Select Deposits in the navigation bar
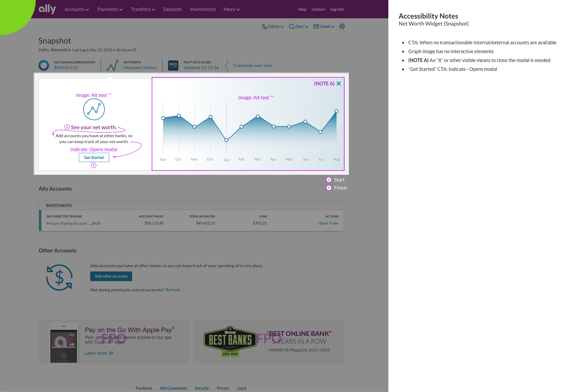 click(x=172, y=9)
